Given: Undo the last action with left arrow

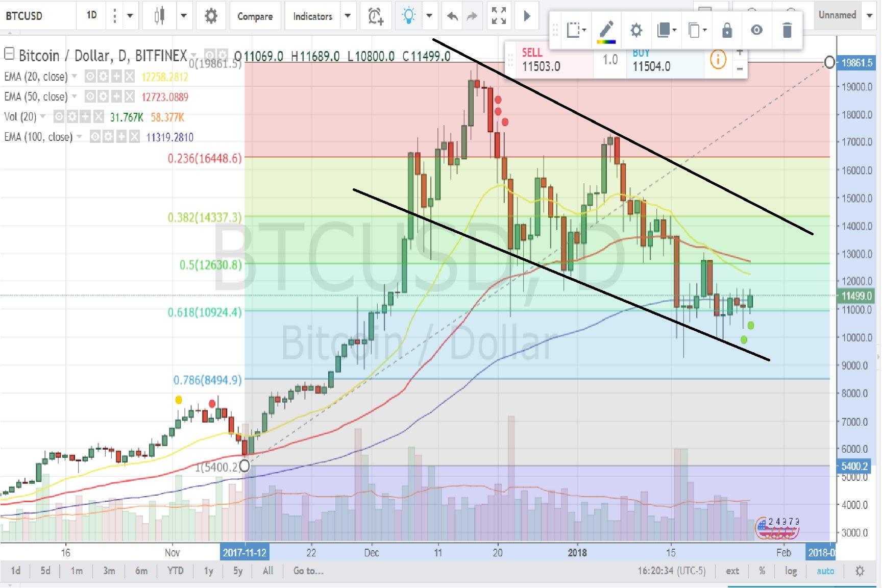Looking at the screenshot, I should pos(452,16).
